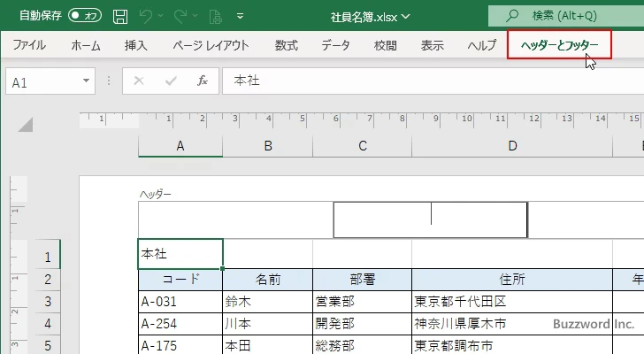Click cell 神奈川県厚木市
Viewport: 644px width, 354px height.
point(512,324)
